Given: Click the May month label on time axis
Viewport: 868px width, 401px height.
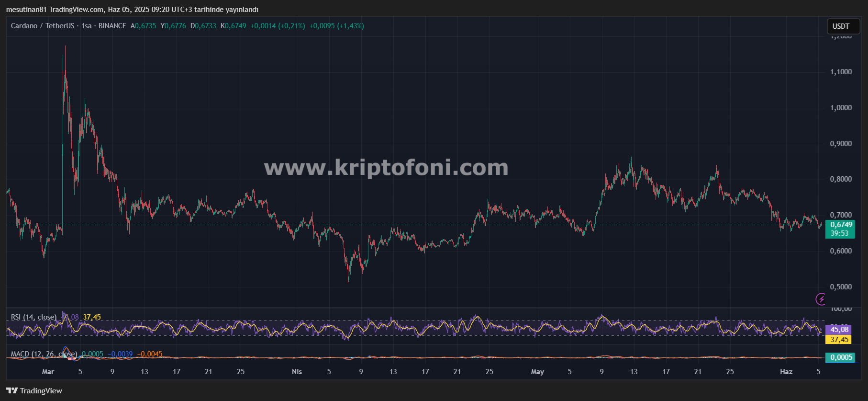Looking at the screenshot, I should (x=537, y=372).
